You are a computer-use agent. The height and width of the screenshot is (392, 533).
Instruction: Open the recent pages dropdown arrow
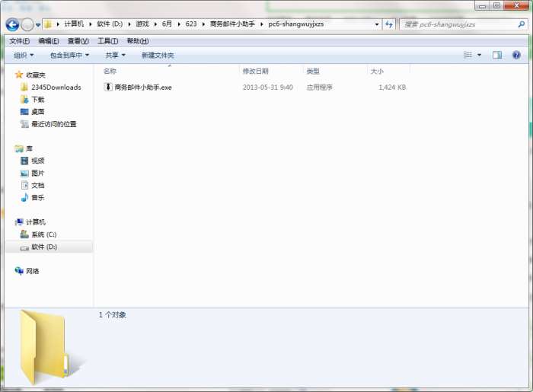pyautogui.click(x=38, y=25)
